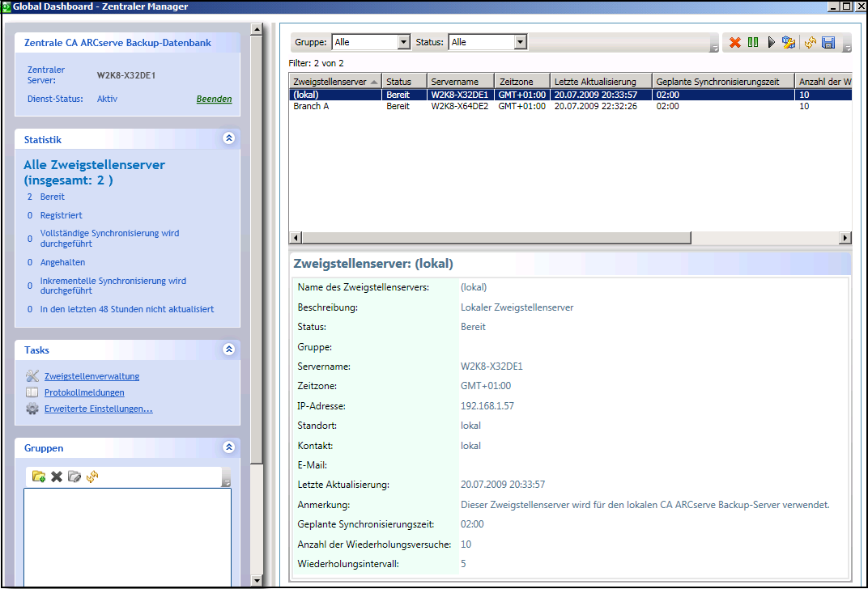Open Erweiterte Einstellungen link
Viewport: 868px width, 589px height.
point(98,409)
